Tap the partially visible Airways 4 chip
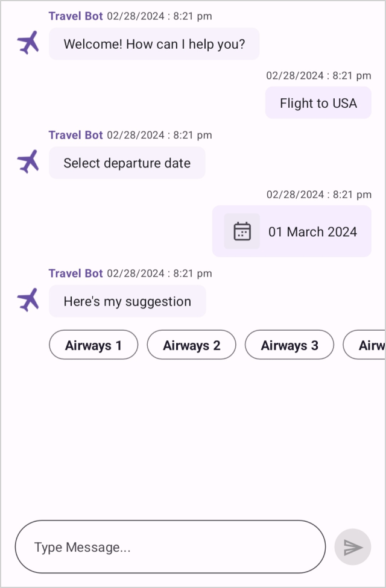 point(370,345)
